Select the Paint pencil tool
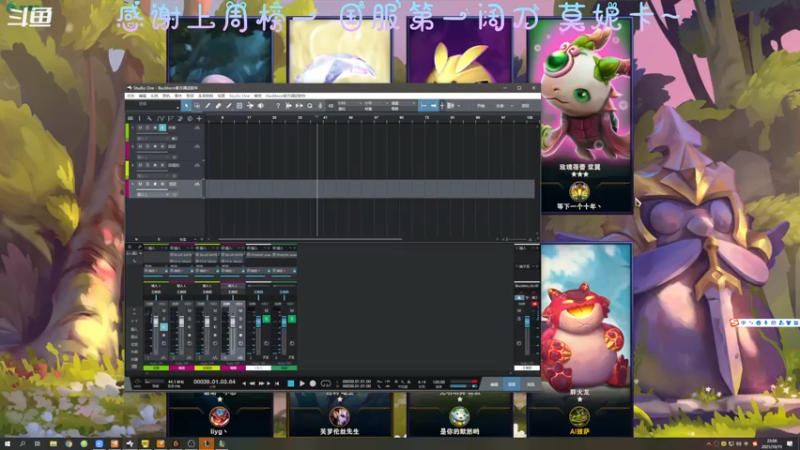Viewport: 800px width, 450px height. pyautogui.click(x=229, y=106)
